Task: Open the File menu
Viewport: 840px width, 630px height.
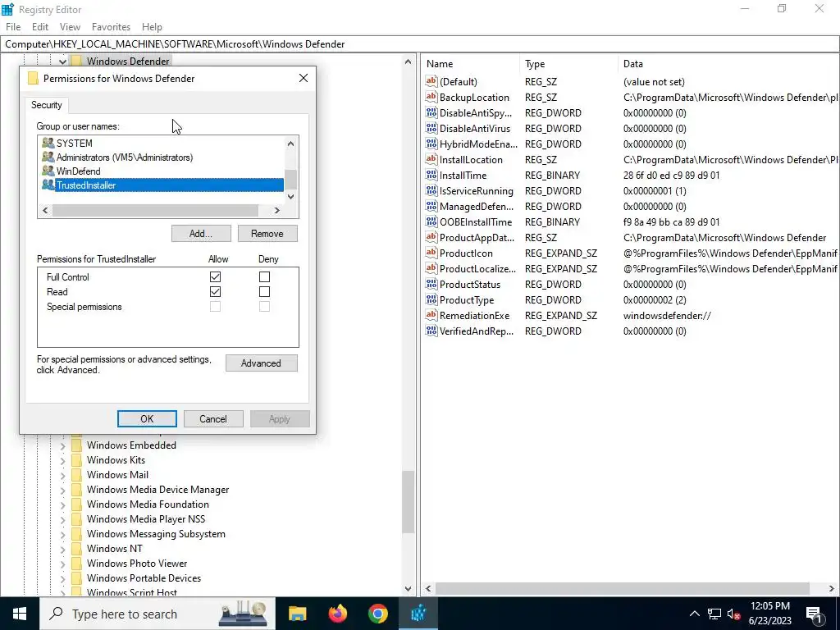Action: click(13, 27)
